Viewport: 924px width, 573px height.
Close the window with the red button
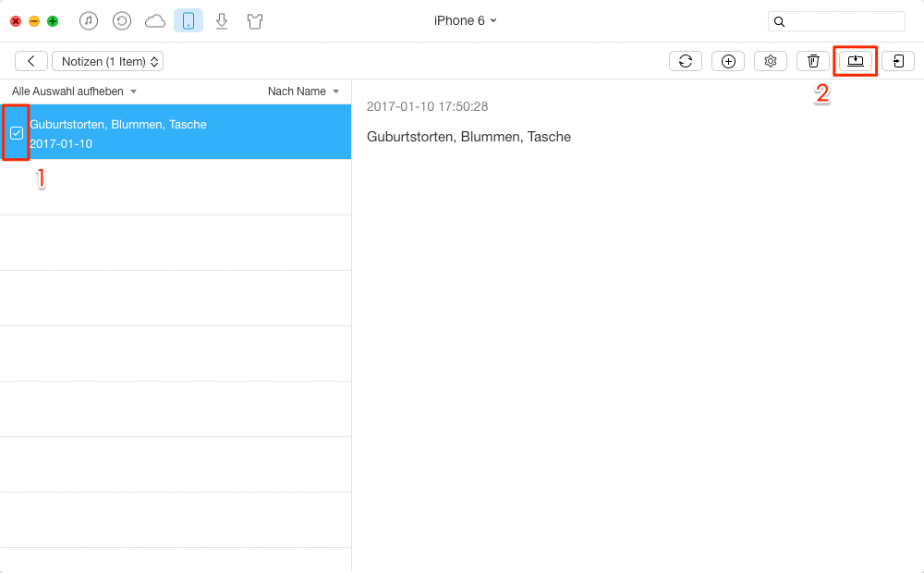tap(16, 21)
